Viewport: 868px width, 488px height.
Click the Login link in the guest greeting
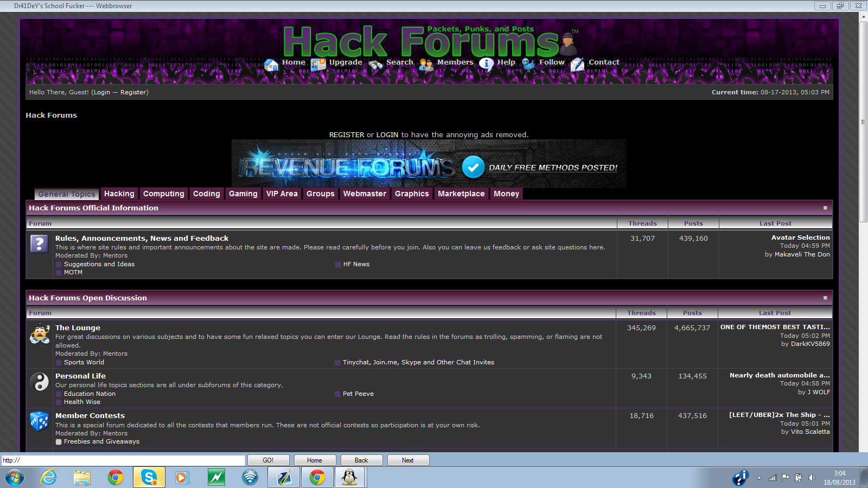pyautogui.click(x=101, y=92)
